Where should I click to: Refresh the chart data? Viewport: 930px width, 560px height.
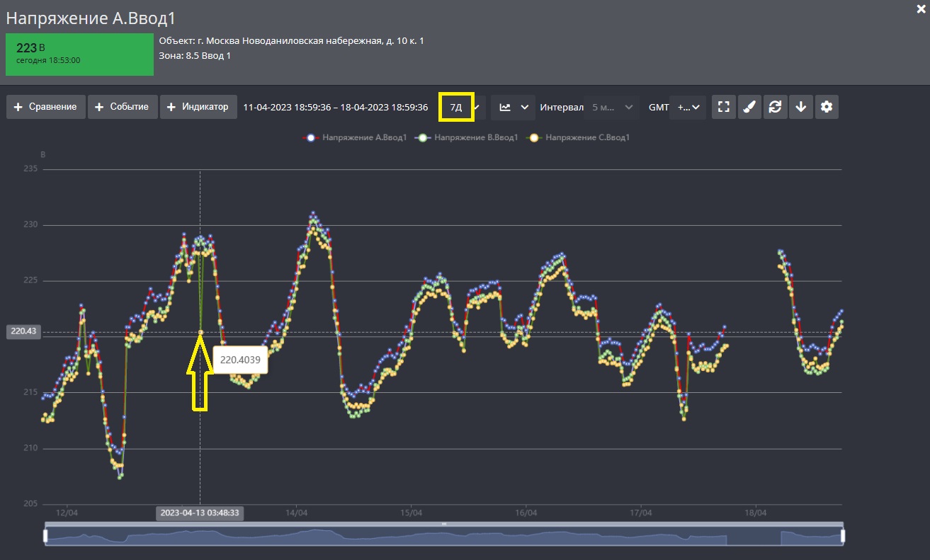point(776,107)
